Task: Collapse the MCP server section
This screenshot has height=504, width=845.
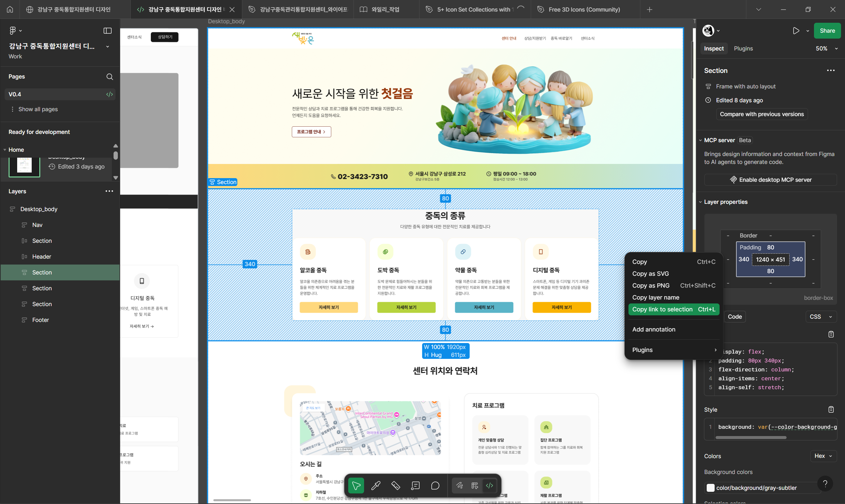Action: 700,140
